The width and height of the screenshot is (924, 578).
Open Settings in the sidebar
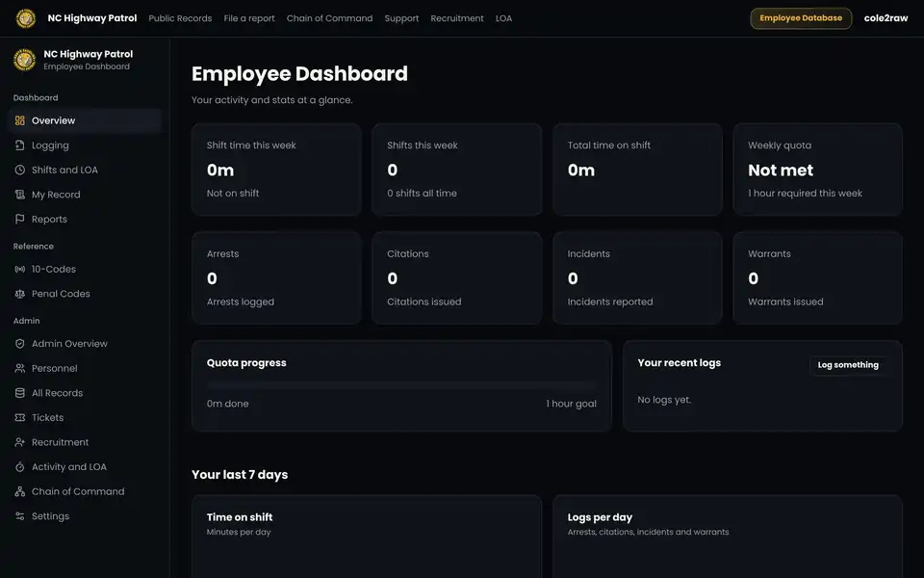pos(86,516)
